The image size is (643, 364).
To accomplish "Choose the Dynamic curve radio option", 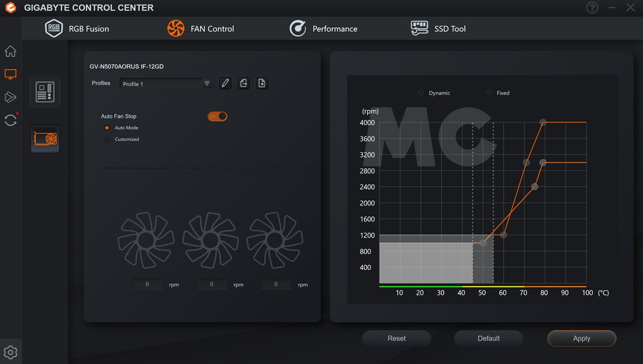I will click(x=420, y=93).
